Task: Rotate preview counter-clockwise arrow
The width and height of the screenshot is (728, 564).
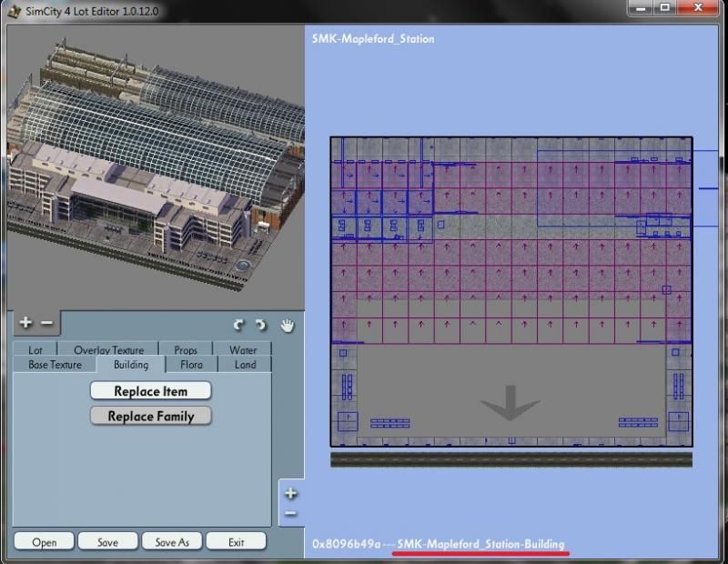Action: tap(238, 325)
